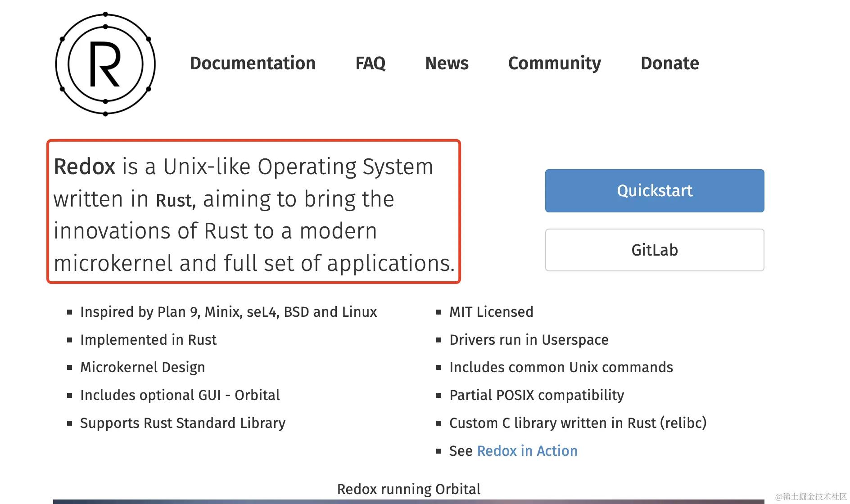Open the Documentation menu item

point(253,63)
